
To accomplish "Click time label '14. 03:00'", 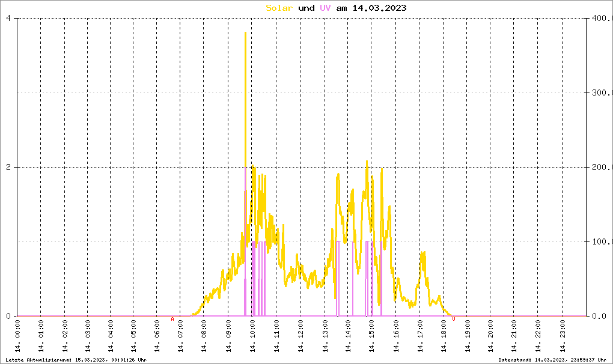I will pos(88,336).
